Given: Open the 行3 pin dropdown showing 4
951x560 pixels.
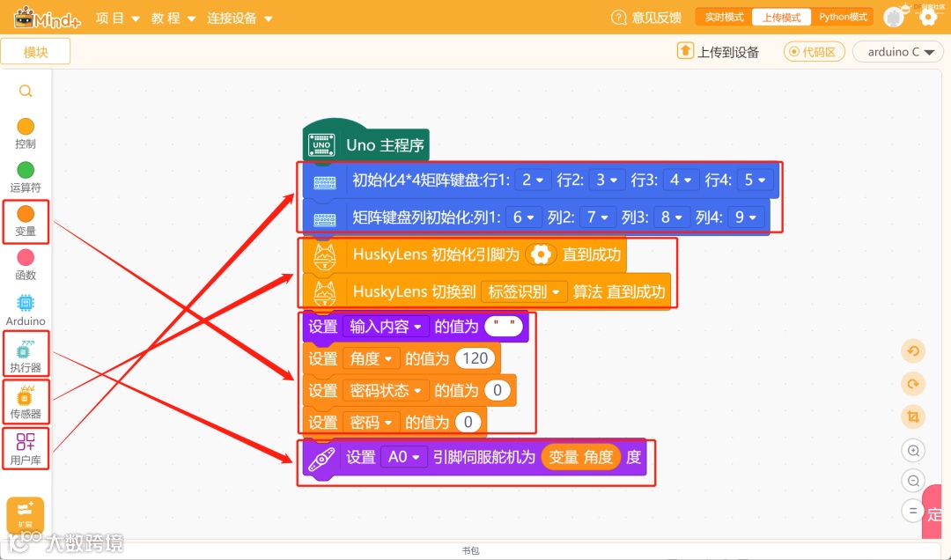Looking at the screenshot, I should 681,181.
